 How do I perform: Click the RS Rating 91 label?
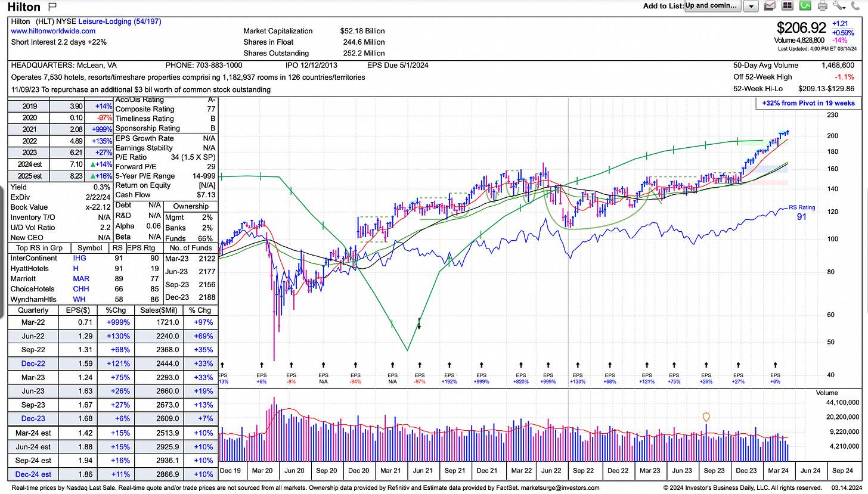pyautogui.click(x=801, y=213)
